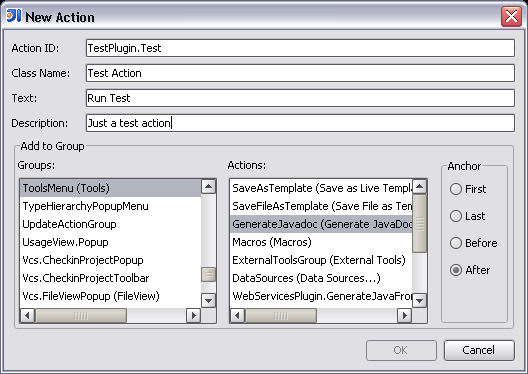Select Vcs.FileViewPopup (FileView) group
The image size is (528, 374).
coord(110,296)
